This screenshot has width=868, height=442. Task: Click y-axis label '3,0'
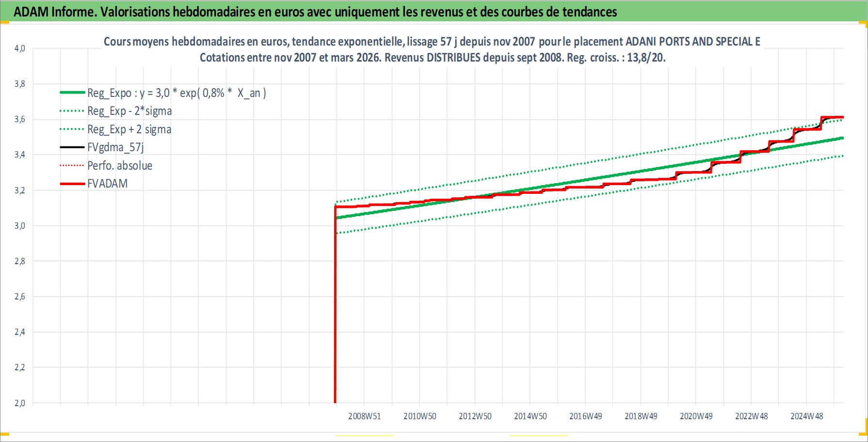[x=20, y=226]
